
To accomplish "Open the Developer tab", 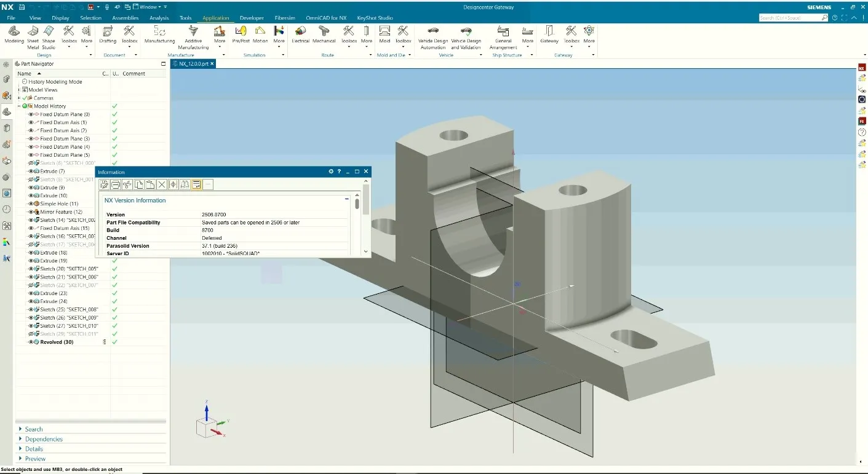I will pyautogui.click(x=252, y=18).
